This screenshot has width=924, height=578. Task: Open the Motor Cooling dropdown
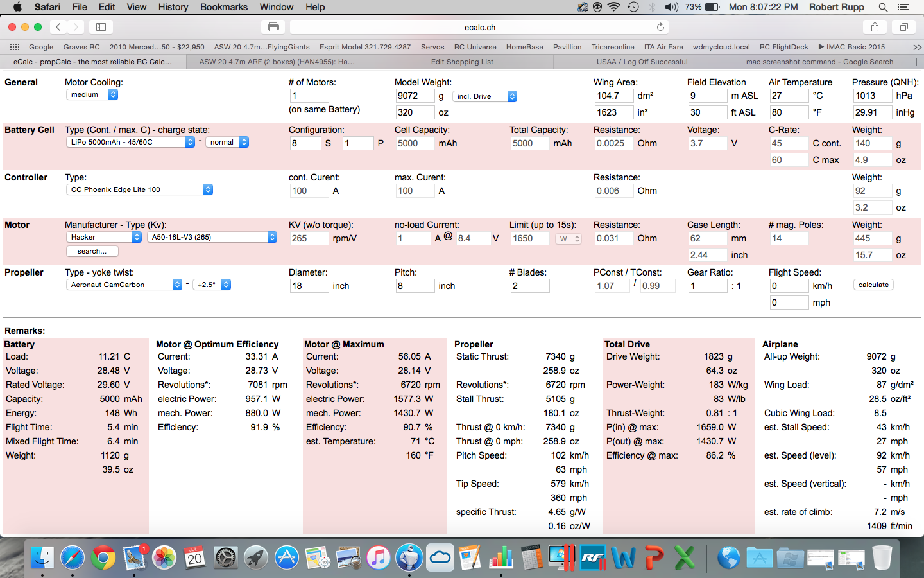(x=92, y=94)
